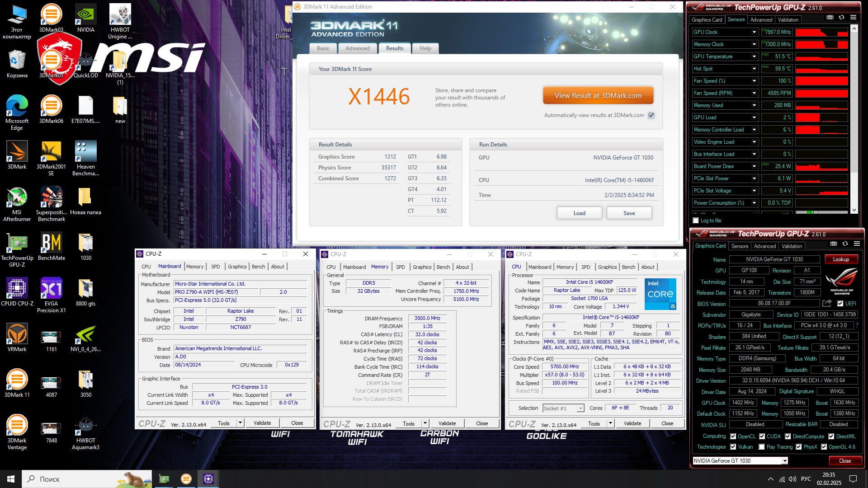Click Close in the lower GPU-Z window
The image size is (868, 488).
pos(845,461)
